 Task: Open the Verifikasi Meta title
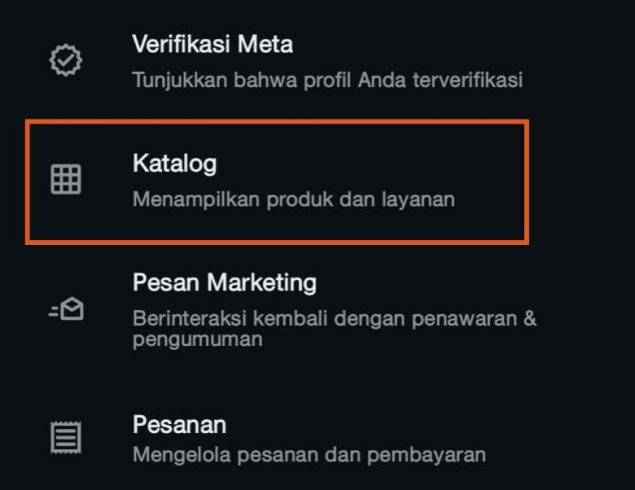tap(212, 44)
